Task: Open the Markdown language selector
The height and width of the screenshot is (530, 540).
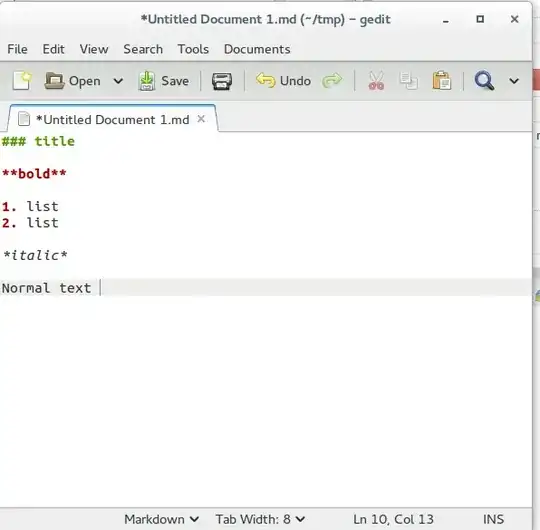Action: pos(161,519)
